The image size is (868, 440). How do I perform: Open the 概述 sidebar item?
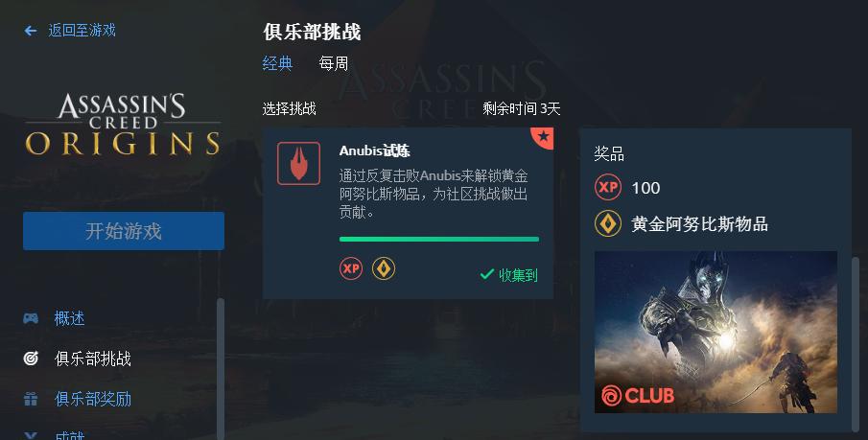69,318
